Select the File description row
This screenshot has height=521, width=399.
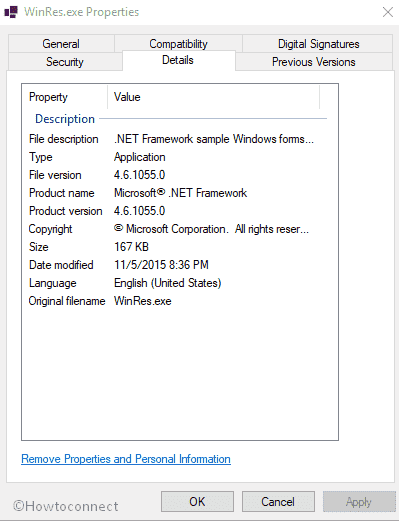pyautogui.click(x=180, y=139)
